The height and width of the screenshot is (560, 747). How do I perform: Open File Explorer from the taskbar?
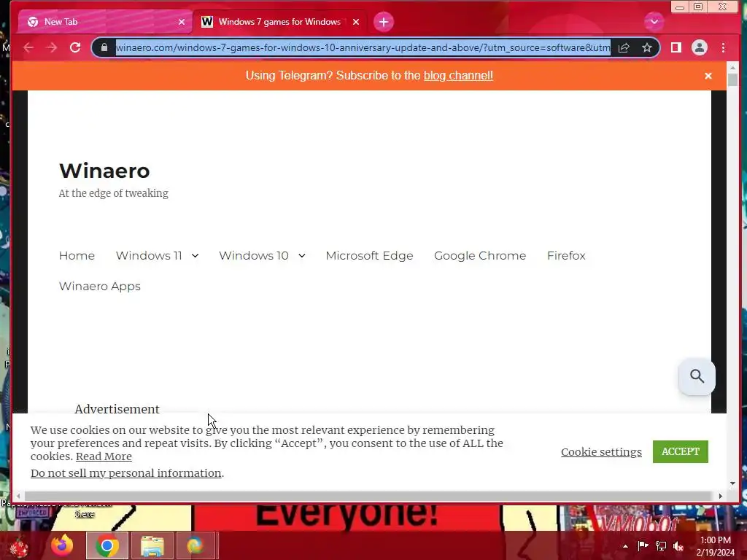point(152,545)
